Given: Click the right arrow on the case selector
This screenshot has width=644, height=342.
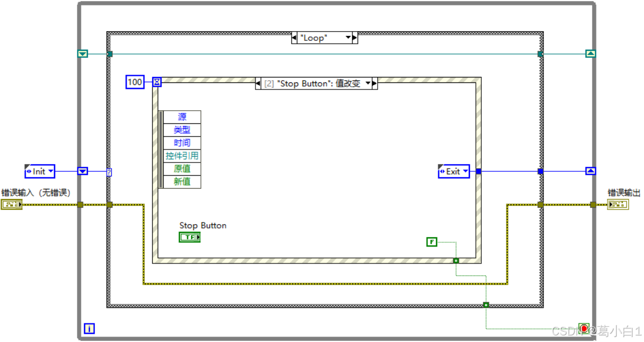Looking at the screenshot, I should (x=354, y=38).
